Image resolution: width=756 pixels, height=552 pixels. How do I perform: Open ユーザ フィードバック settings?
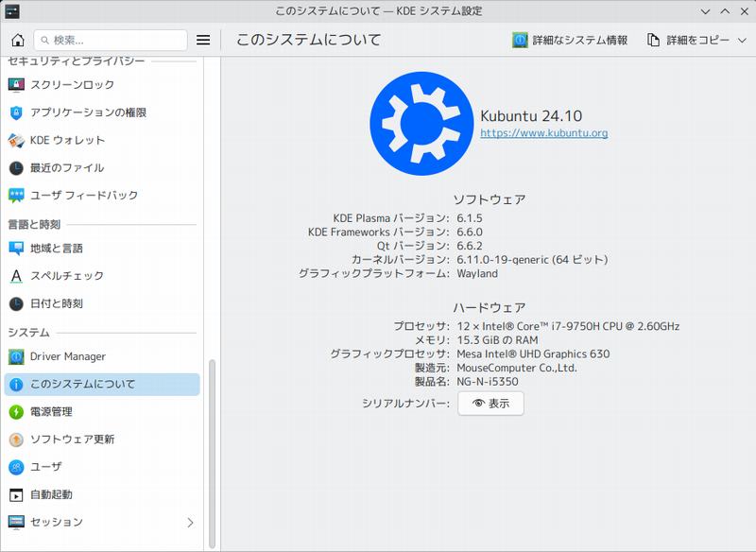click(102, 196)
